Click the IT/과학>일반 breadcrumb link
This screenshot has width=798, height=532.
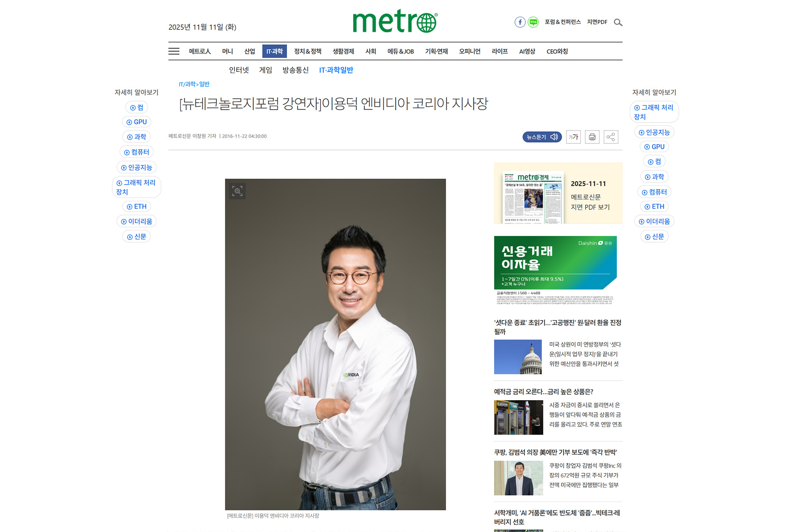194,84
